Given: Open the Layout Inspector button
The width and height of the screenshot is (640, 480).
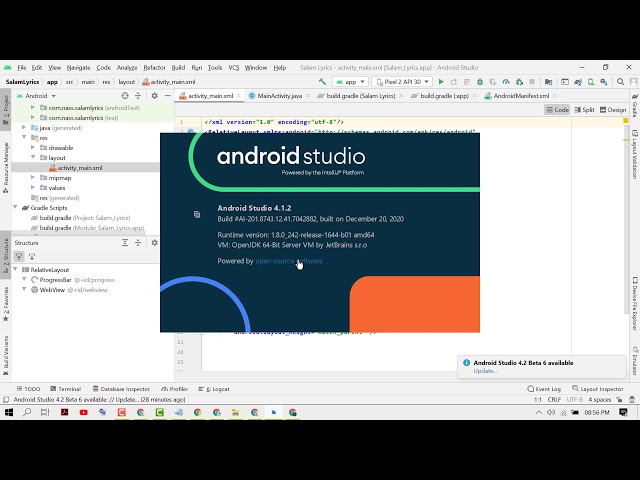Looking at the screenshot, I should coord(598,389).
